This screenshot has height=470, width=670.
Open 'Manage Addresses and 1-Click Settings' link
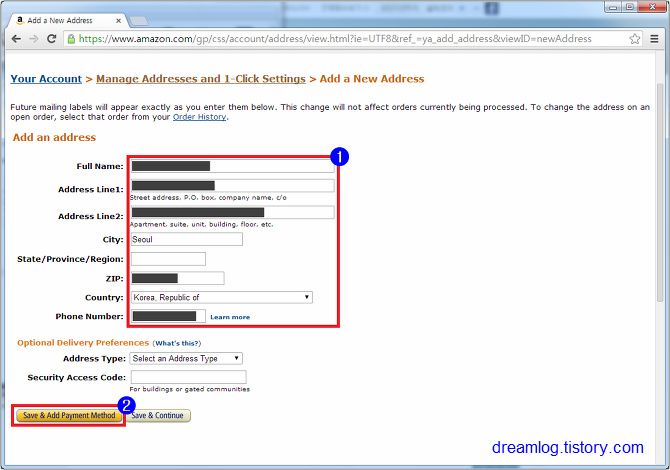pyautogui.click(x=201, y=79)
